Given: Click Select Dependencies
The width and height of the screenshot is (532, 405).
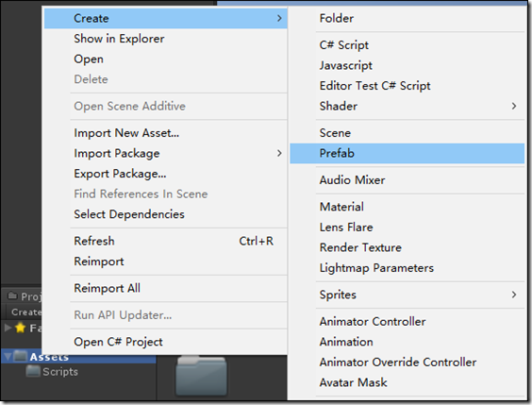Looking at the screenshot, I should (166, 214).
